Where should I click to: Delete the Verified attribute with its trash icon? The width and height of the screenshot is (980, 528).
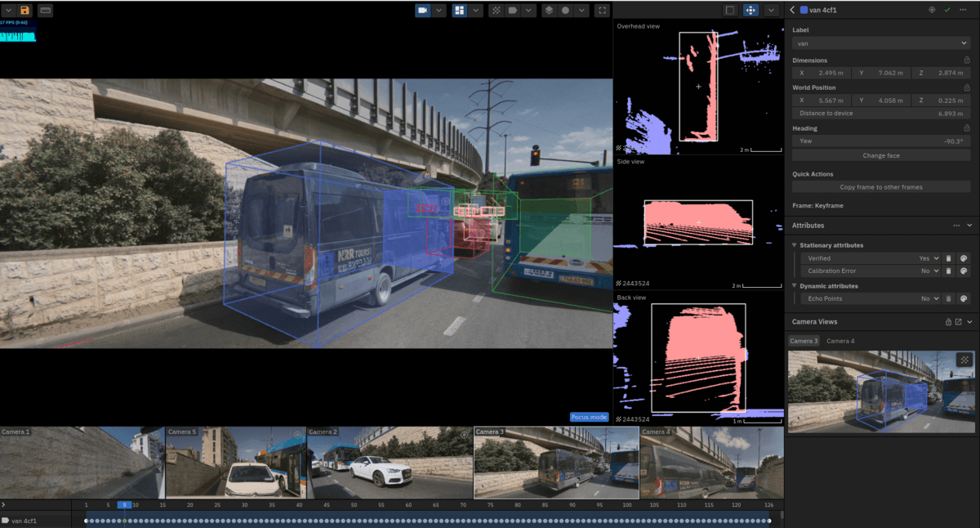[948, 258]
